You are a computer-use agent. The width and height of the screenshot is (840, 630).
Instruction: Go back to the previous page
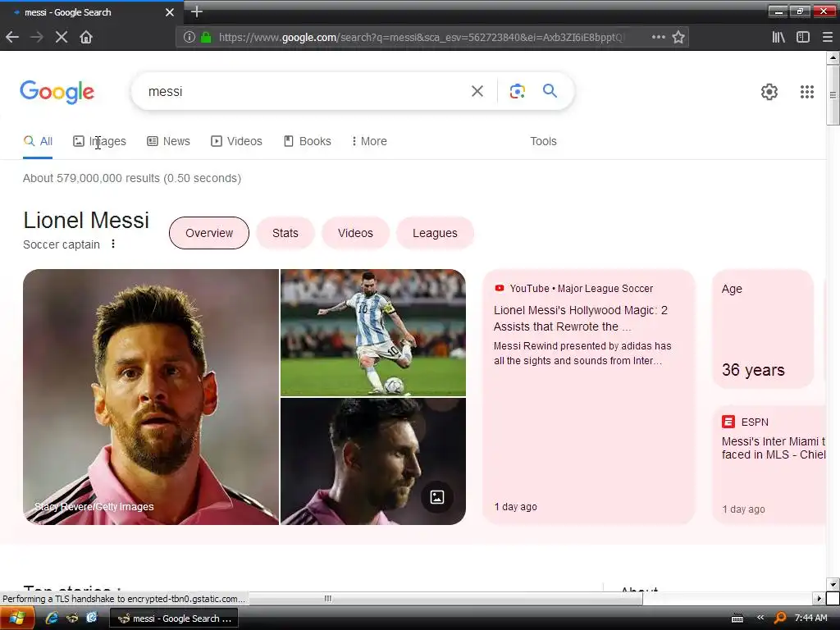point(12,37)
